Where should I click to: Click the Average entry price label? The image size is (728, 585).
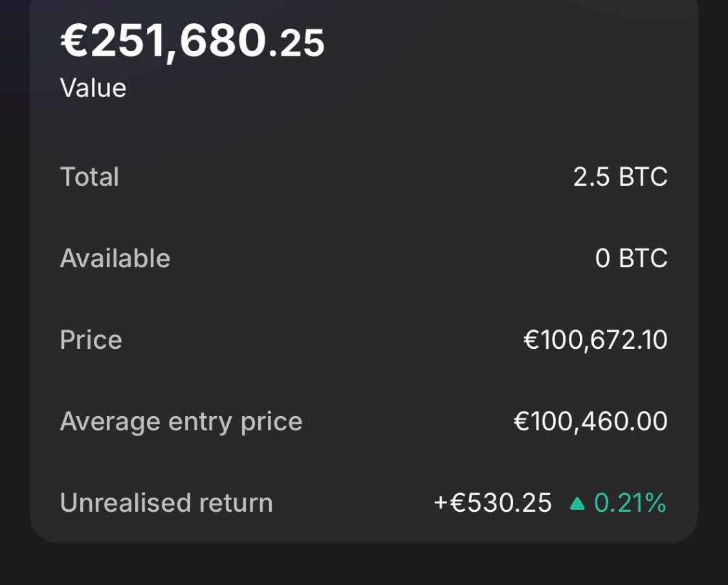(x=181, y=421)
